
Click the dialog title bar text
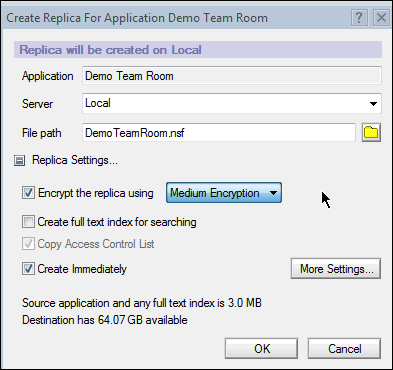point(137,18)
